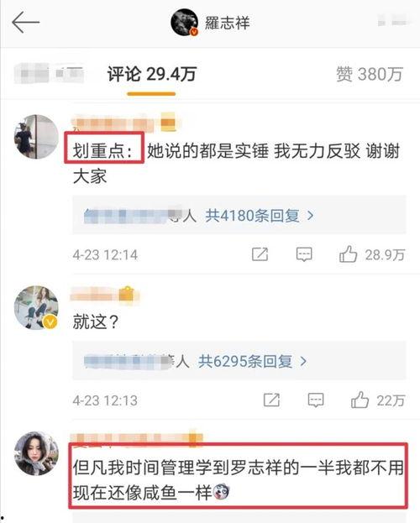Switch to 评论 29.4万 tab

coord(151,74)
